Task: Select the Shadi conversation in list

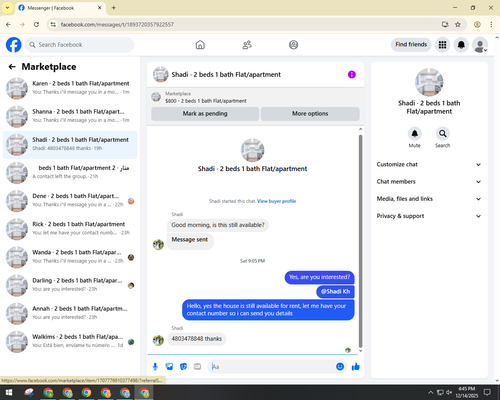Action: click(x=70, y=145)
